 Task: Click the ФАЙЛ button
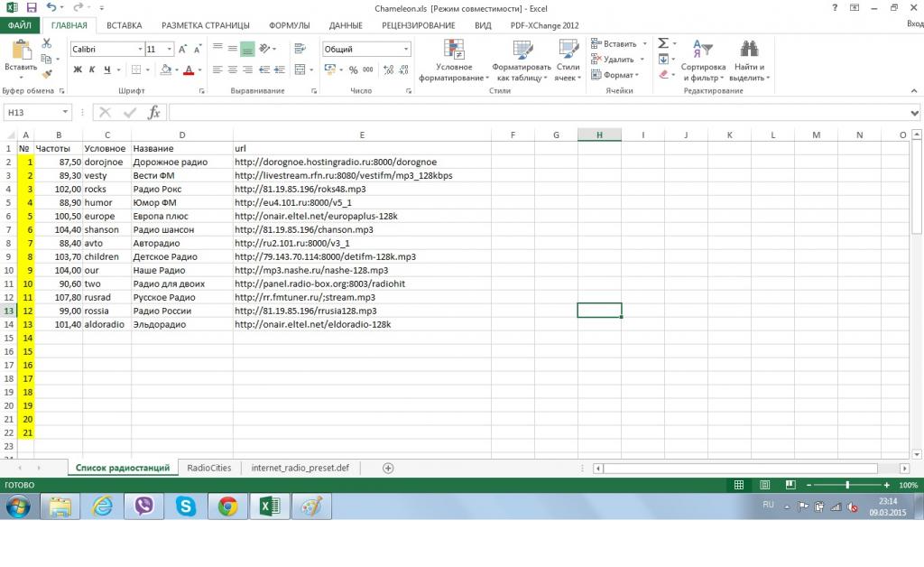[x=20, y=25]
